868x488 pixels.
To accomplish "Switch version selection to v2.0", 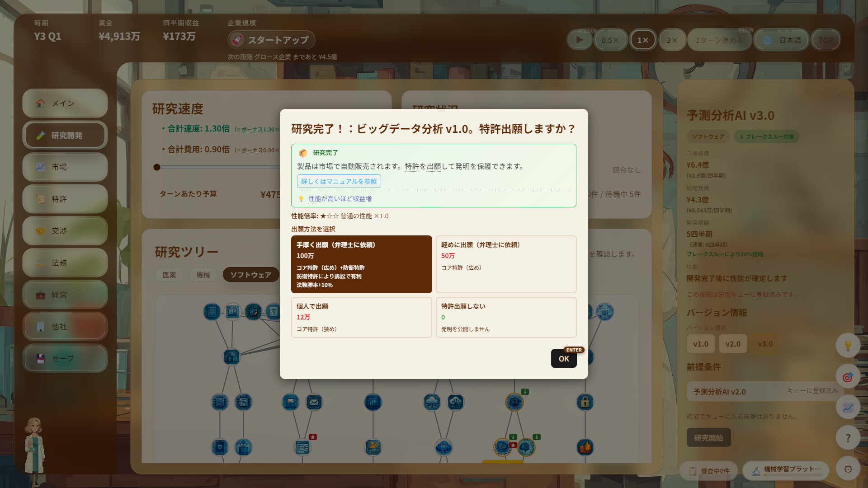I will point(732,343).
